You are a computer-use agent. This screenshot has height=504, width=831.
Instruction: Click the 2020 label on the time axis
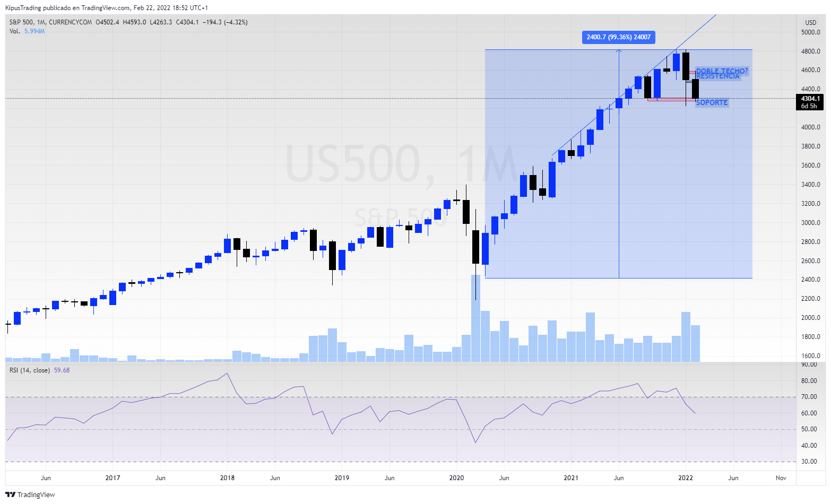tap(456, 478)
